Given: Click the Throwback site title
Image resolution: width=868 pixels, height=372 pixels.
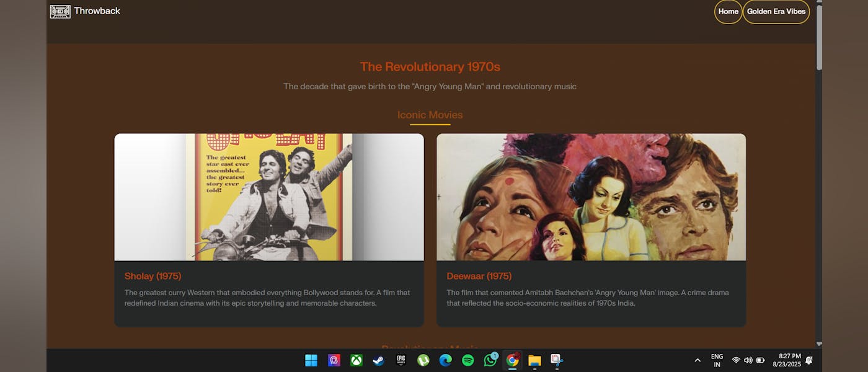Looking at the screenshot, I should click(x=97, y=11).
